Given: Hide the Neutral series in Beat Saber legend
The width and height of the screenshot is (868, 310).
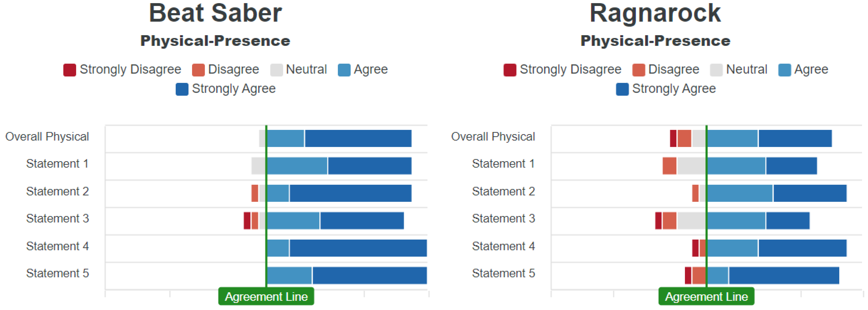Looking at the screenshot, I should [x=276, y=70].
